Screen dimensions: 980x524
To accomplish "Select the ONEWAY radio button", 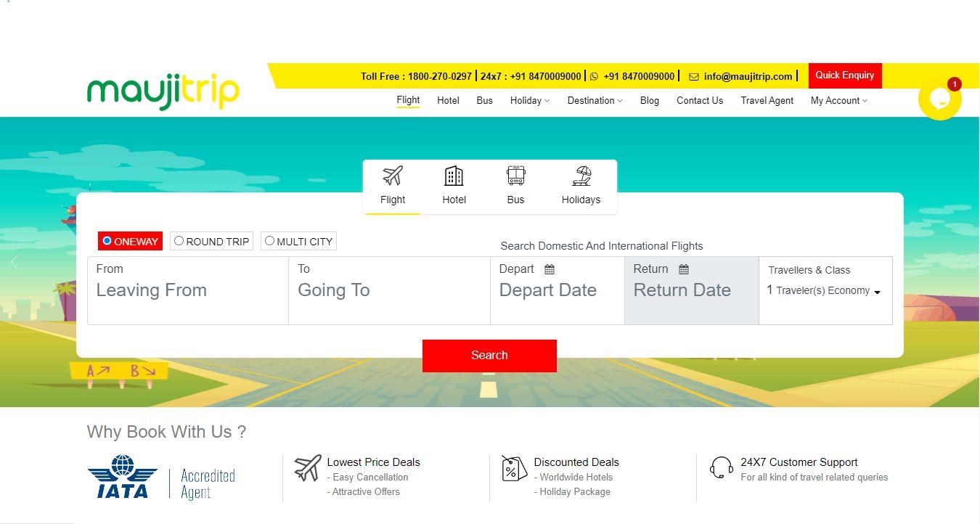I will coord(107,241).
